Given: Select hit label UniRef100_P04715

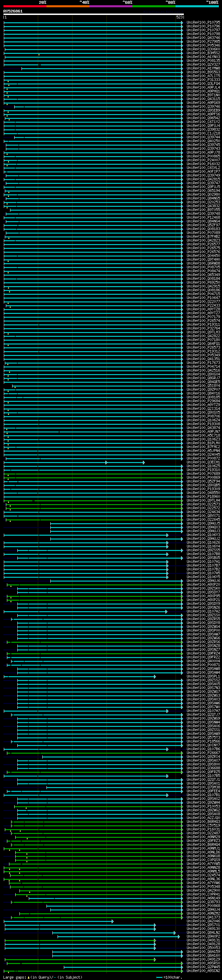Looking at the screenshot, I should (x=203, y=294).
